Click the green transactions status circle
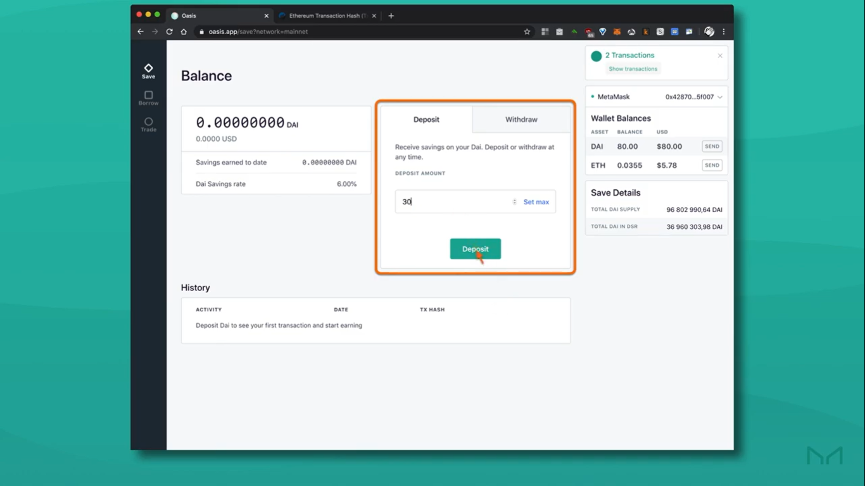The width and height of the screenshot is (866, 487). tap(596, 56)
